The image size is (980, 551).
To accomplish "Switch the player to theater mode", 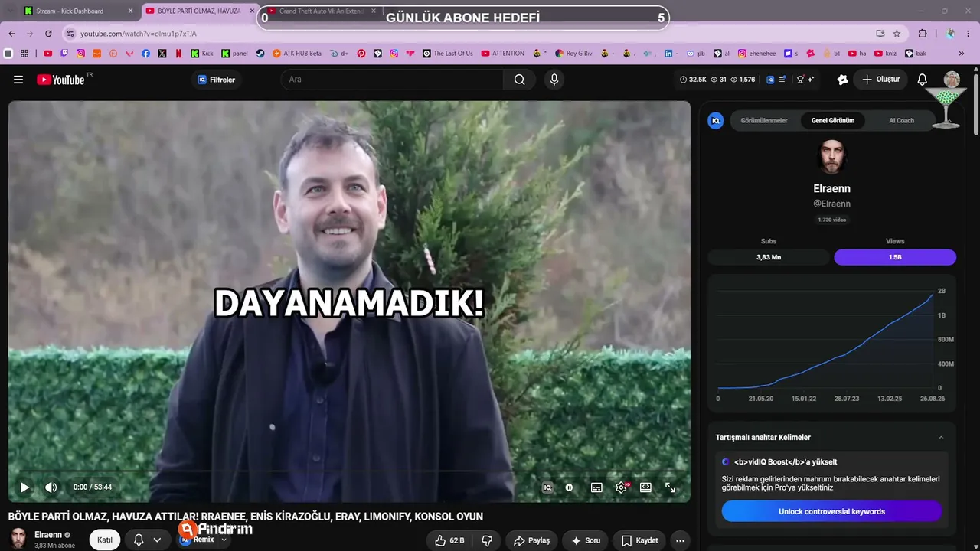I will pos(645,487).
